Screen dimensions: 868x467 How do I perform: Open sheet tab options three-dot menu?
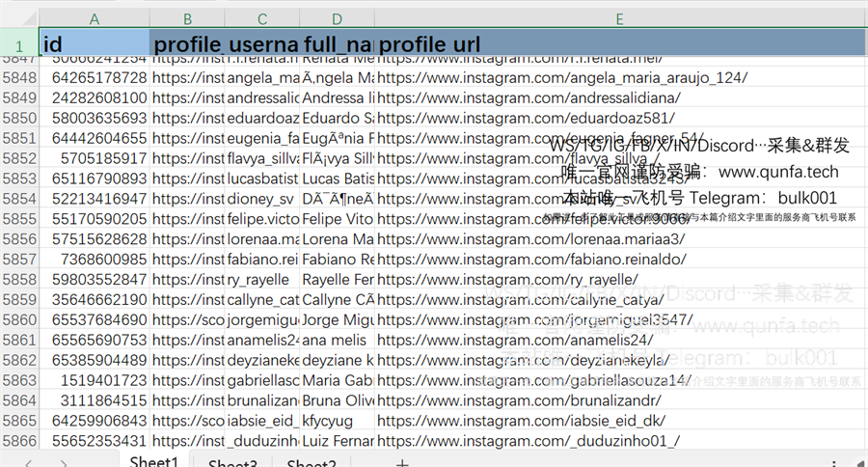(x=833, y=463)
